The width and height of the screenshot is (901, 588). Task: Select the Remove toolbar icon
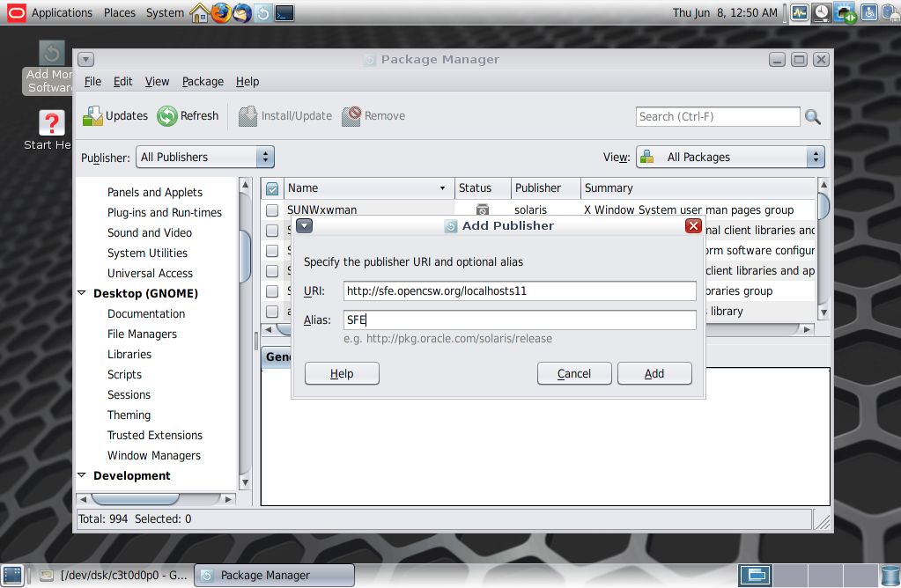click(x=373, y=115)
